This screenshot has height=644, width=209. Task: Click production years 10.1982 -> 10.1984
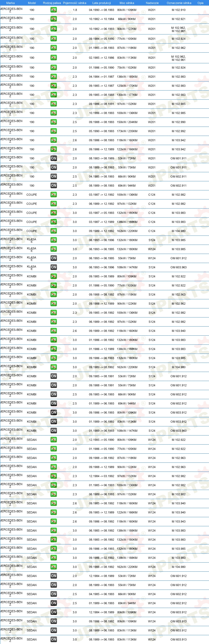coord(102,19)
